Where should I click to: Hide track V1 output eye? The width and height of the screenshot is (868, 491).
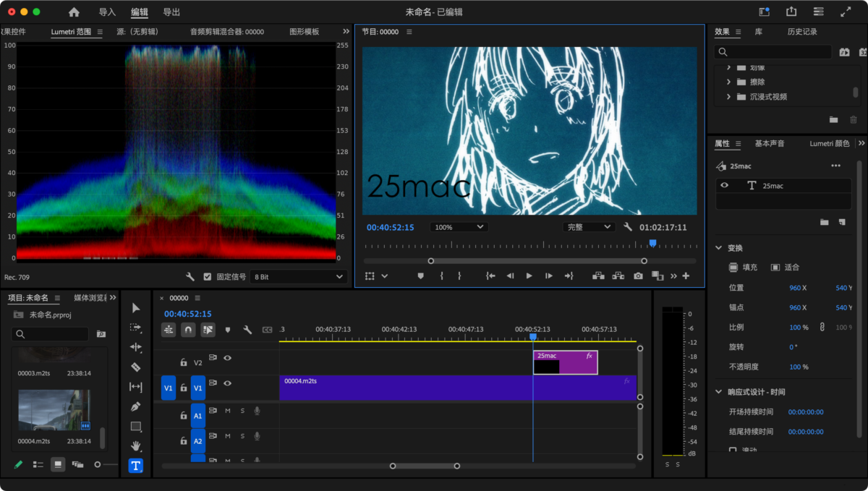[227, 383]
